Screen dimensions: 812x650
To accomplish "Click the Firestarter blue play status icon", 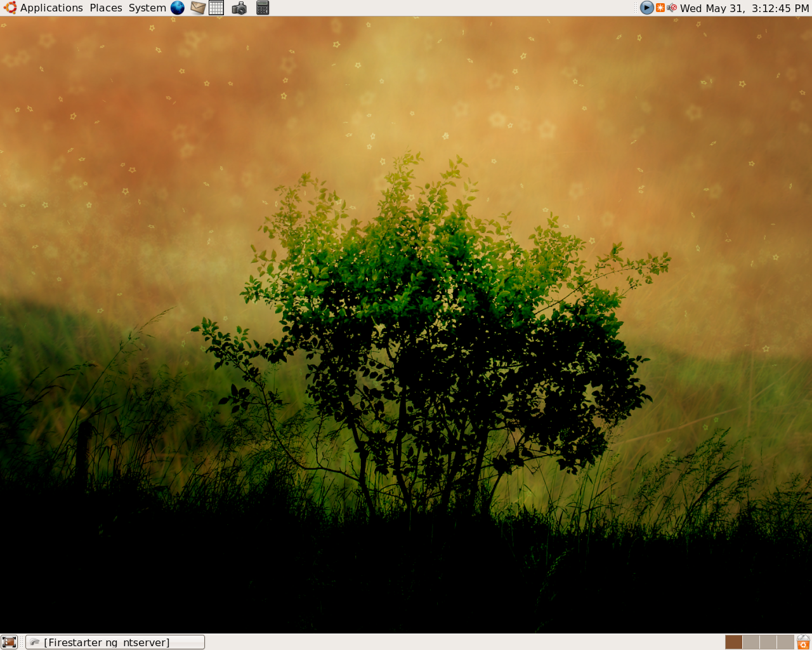I will pyautogui.click(x=646, y=8).
